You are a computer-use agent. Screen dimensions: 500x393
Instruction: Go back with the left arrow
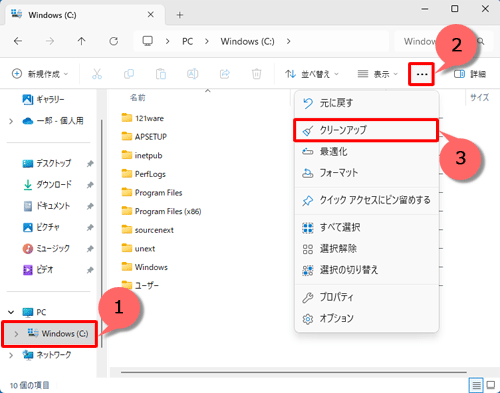pos(18,41)
